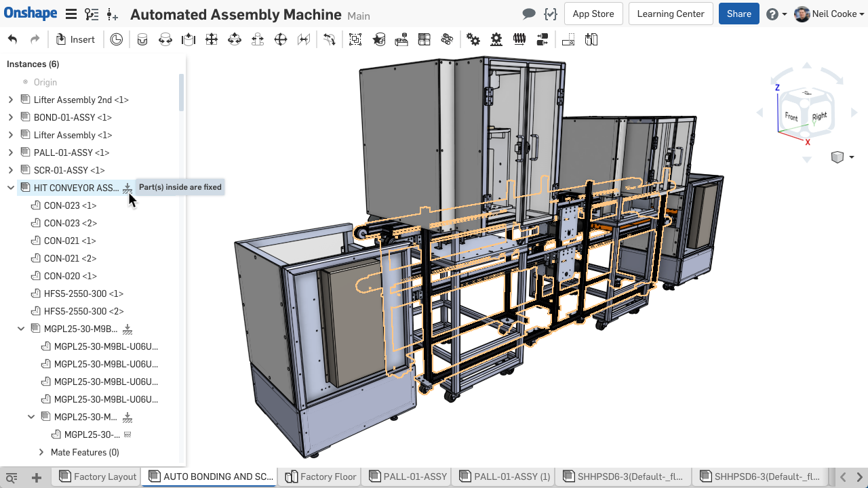Select the Slider mate tool
The height and width of the screenshot is (488, 868).
(x=189, y=40)
